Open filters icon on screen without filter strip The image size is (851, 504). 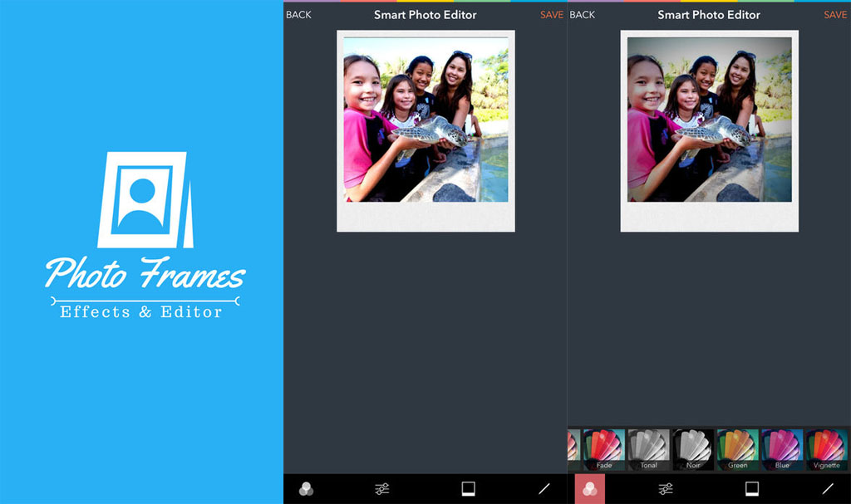(x=306, y=489)
